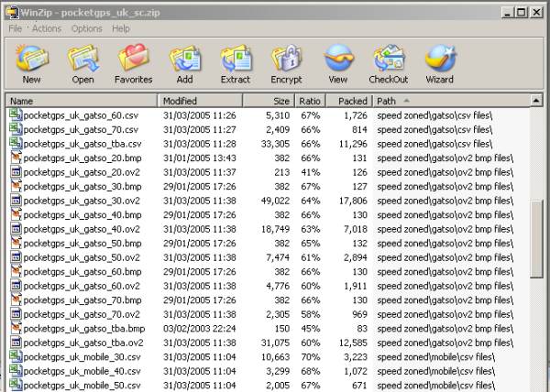Image resolution: width=550 pixels, height=392 pixels.
Task: Click the size value 49,022
Action: pyautogui.click(x=275, y=201)
